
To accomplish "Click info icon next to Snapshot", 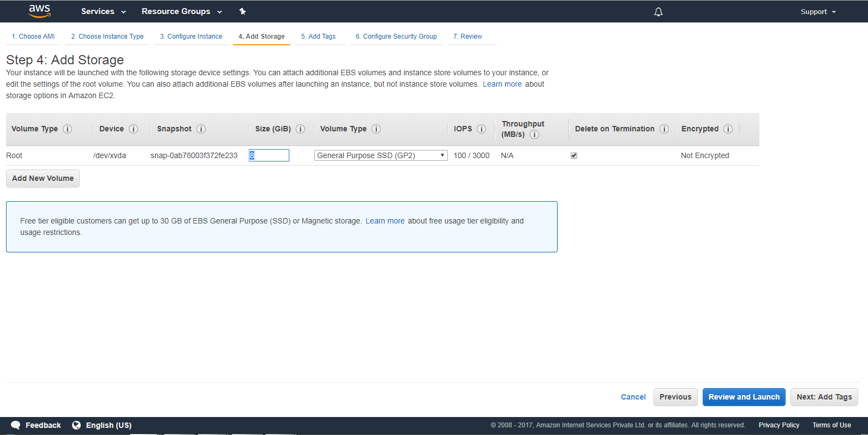I will pos(201,129).
